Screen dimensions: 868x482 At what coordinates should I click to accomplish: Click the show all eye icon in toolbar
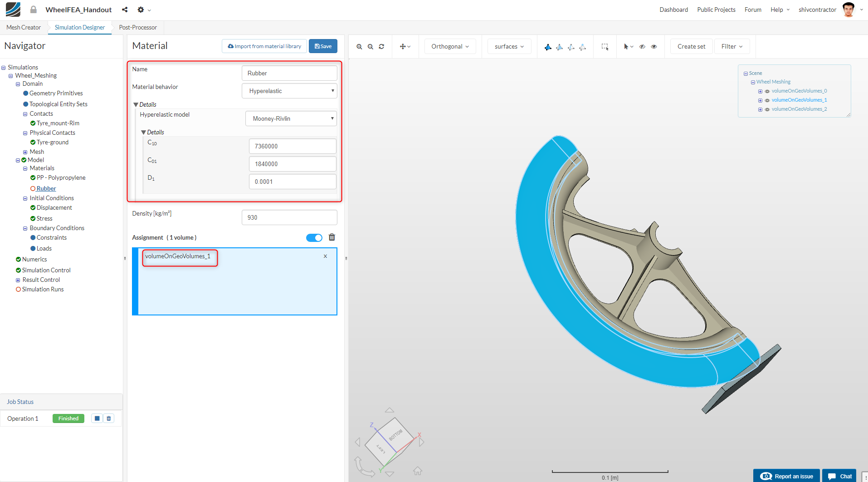(x=654, y=47)
